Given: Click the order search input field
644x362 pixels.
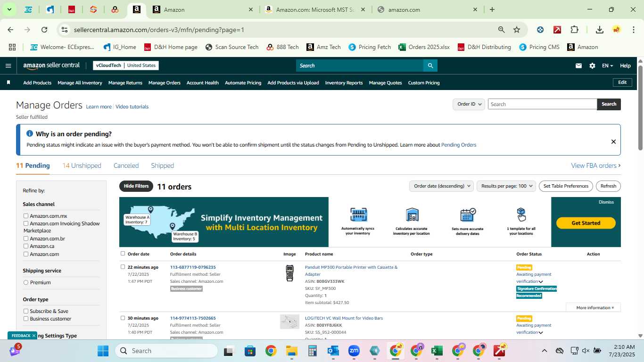Looking at the screenshot, I should pyautogui.click(x=542, y=104).
